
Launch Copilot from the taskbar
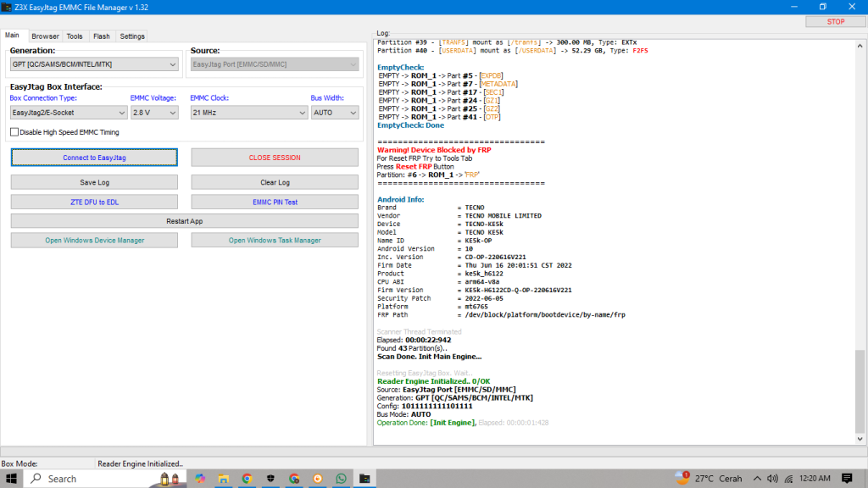point(200,479)
